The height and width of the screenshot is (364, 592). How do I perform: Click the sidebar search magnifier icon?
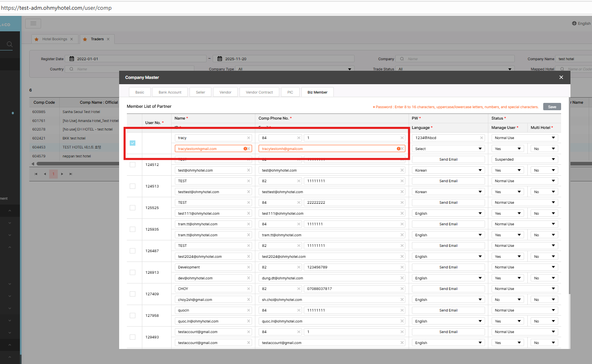pos(10,44)
